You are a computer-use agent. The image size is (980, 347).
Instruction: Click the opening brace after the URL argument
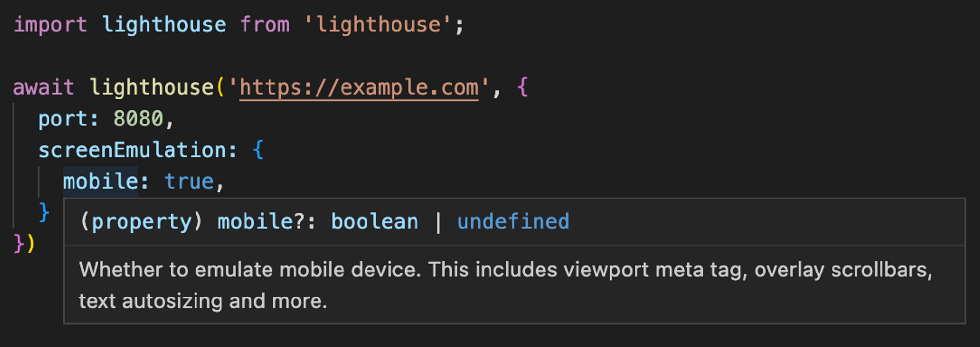[x=522, y=88]
